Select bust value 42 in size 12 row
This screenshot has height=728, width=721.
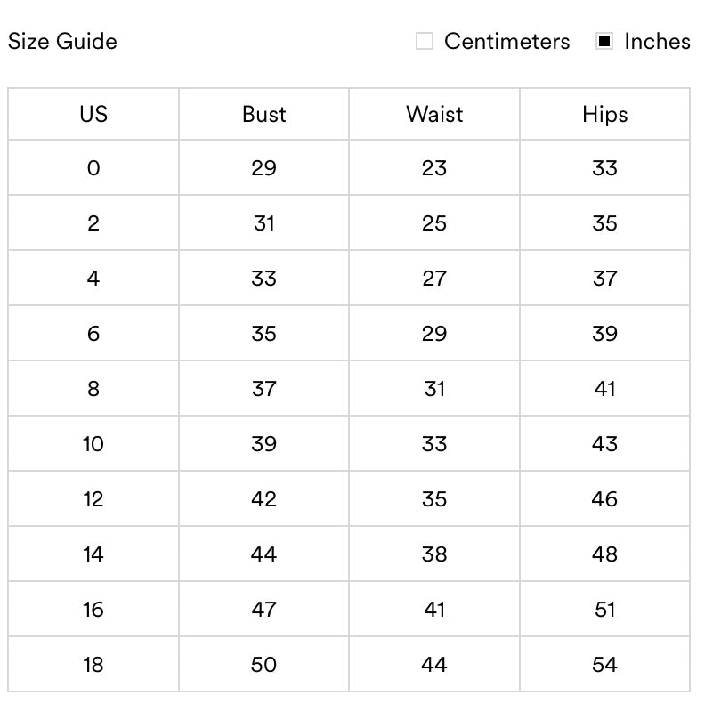263,499
